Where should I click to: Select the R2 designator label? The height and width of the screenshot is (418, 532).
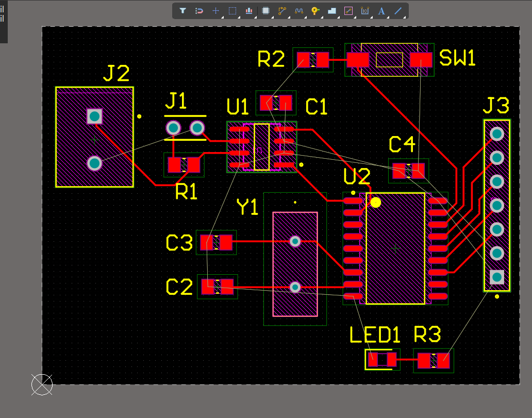click(271, 59)
